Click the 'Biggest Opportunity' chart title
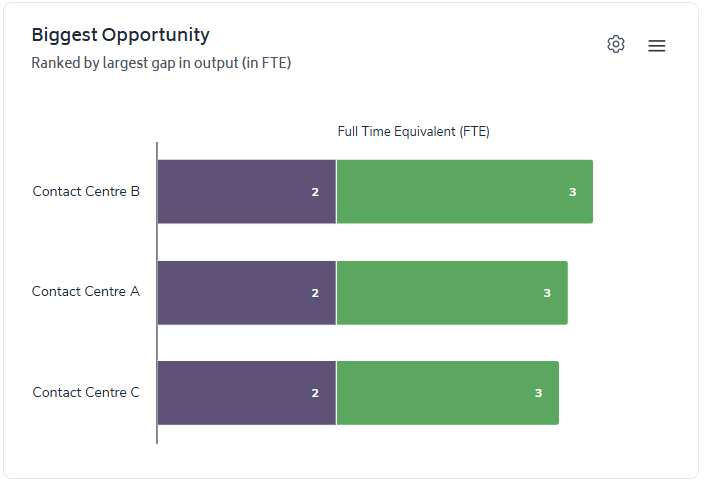The image size is (704, 481). [x=121, y=35]
